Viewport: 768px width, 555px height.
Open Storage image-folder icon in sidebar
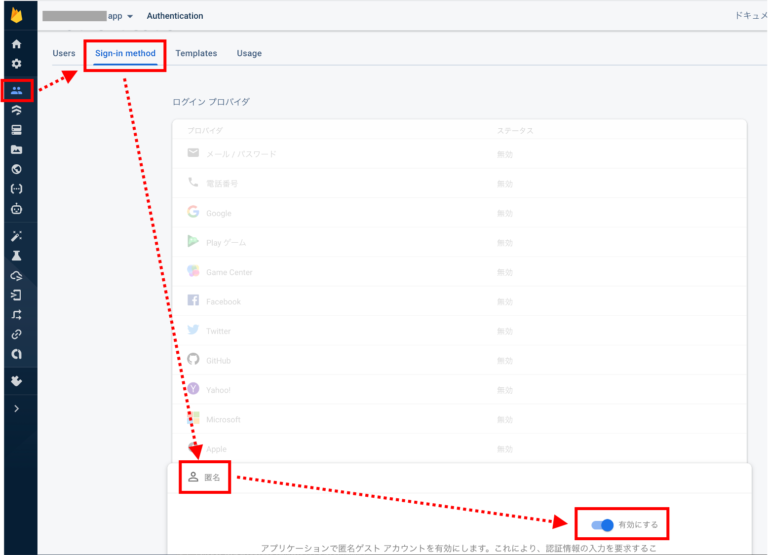[16, 150]
